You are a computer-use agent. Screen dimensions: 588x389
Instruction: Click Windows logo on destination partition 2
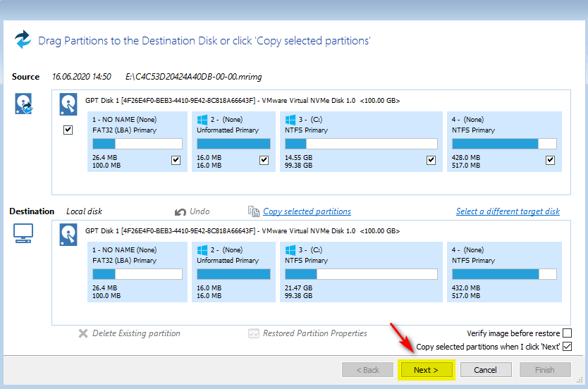tap(202, 249)
